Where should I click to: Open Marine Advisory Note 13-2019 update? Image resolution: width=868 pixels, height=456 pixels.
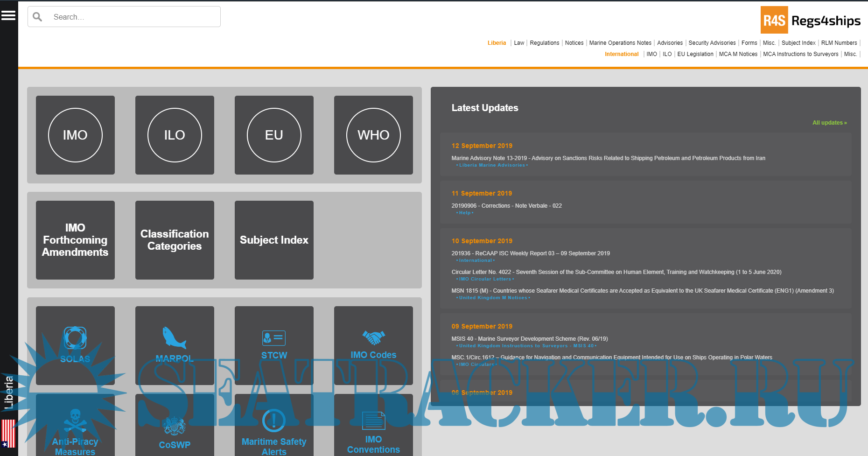point(608,158)
